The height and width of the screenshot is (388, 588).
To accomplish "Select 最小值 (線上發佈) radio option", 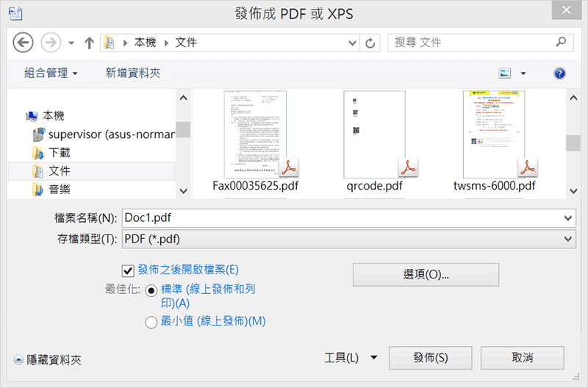I will [x=151, y=322].
